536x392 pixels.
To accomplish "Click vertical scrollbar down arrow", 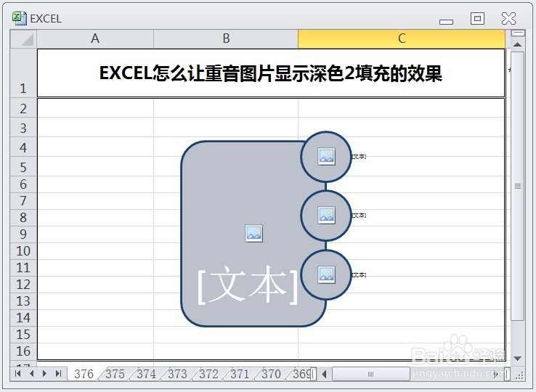I will [x=518, y=359].
